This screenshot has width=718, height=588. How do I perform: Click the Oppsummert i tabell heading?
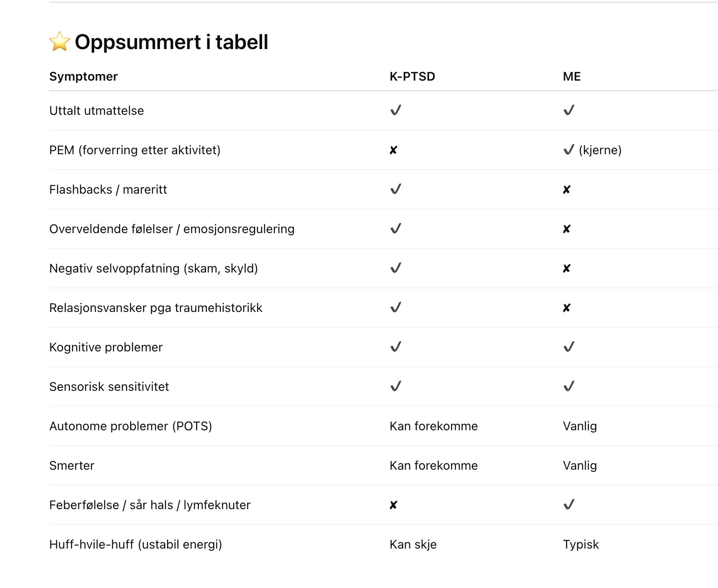[171, 42]
